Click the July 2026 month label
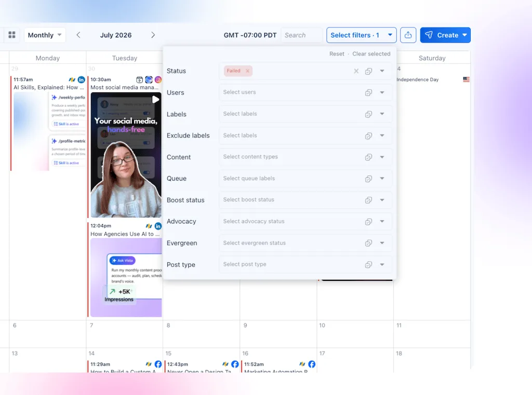The image size is (532, 395). point(116,35)
